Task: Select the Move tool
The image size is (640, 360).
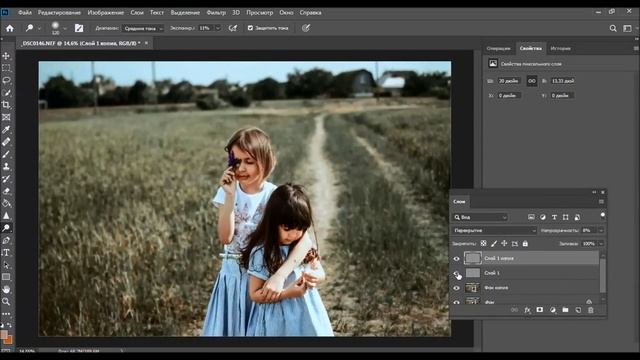Action: (x=6, y=56)
